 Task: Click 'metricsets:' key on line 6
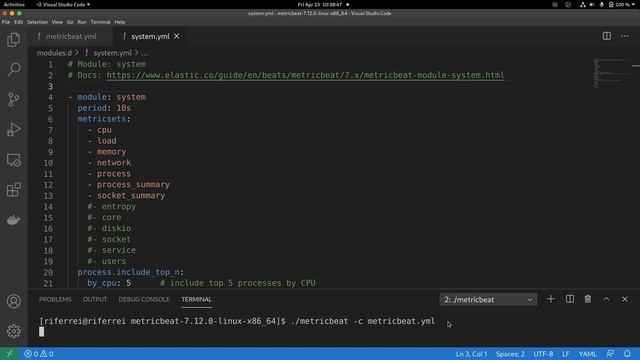104,119
